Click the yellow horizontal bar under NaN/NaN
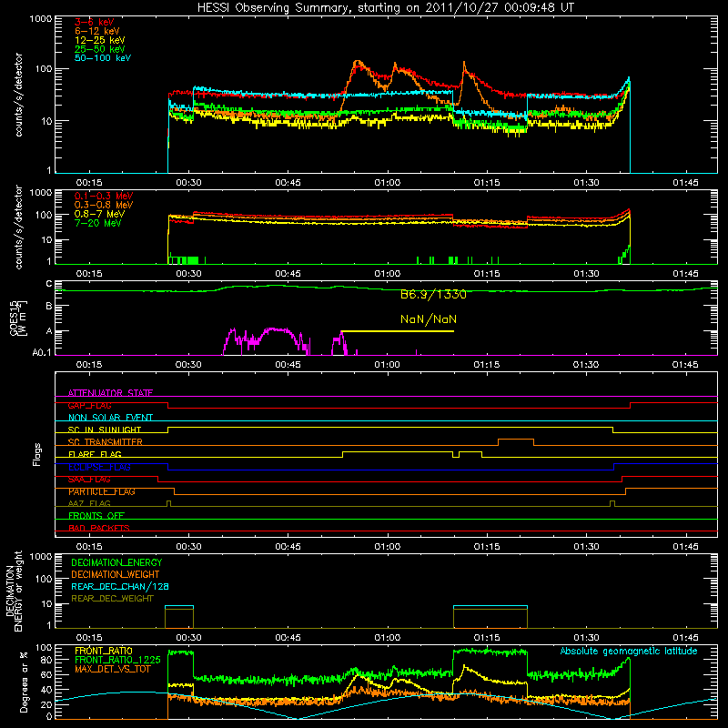 click(398, 331)
